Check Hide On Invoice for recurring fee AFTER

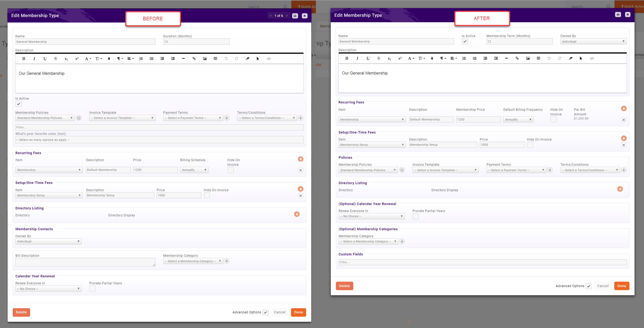tap(553, 119)
